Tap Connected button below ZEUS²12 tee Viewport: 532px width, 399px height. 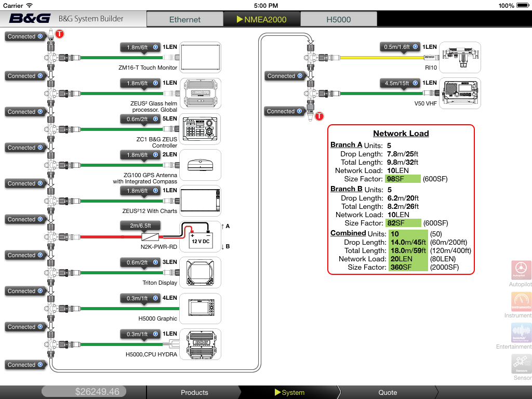pos(25,219)
